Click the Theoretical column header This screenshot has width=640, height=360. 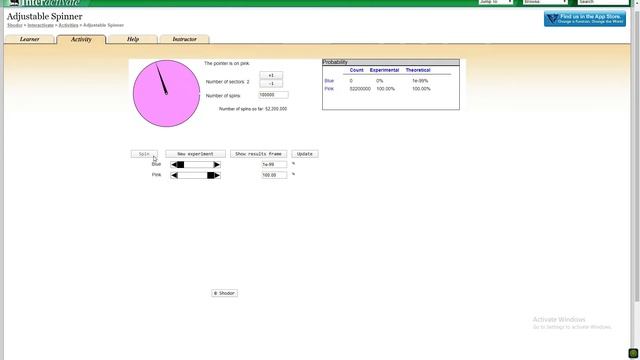coord(418,70)
